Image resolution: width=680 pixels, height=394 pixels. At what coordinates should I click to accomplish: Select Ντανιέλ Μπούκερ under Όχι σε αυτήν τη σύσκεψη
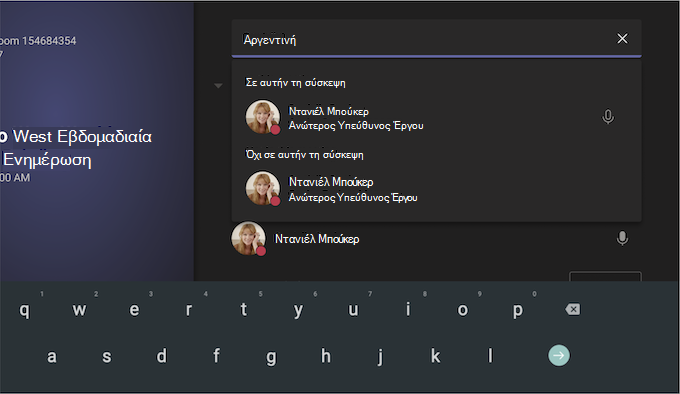pos(436,189)
